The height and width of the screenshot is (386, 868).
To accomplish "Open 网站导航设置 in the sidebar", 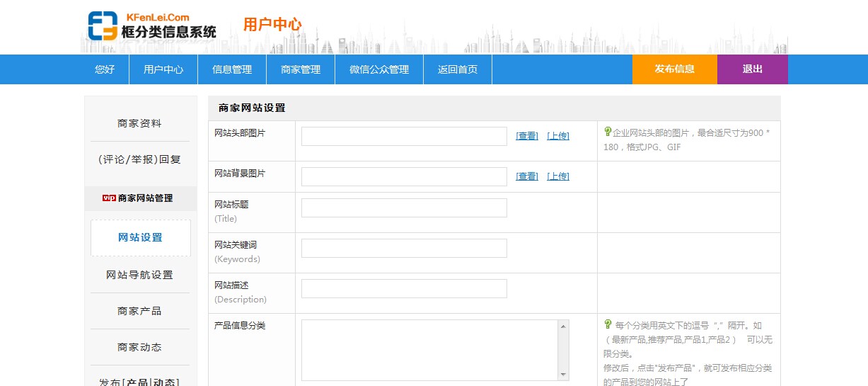I will click(139, 275).
